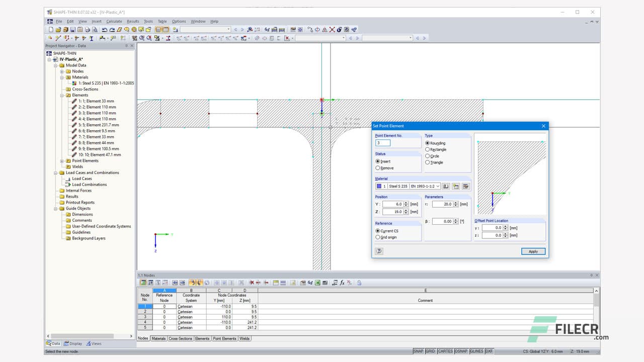
Task: Apply the point element settings
Action: [x=533, y=251]
